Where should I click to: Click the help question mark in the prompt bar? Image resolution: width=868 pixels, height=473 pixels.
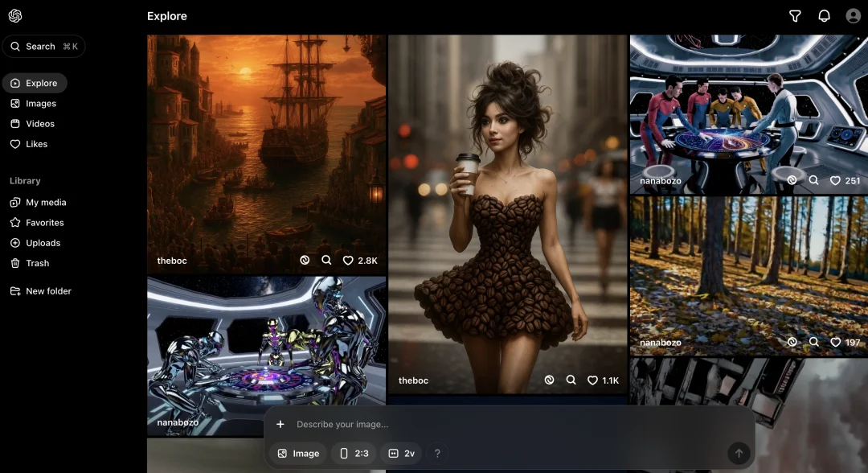tap(437, 454)
